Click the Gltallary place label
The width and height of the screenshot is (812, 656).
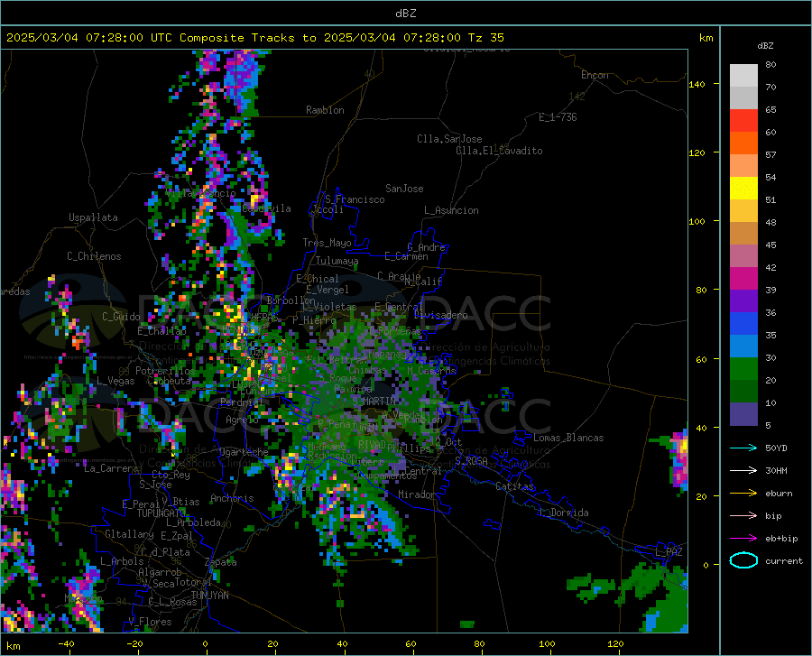(129, 534)
